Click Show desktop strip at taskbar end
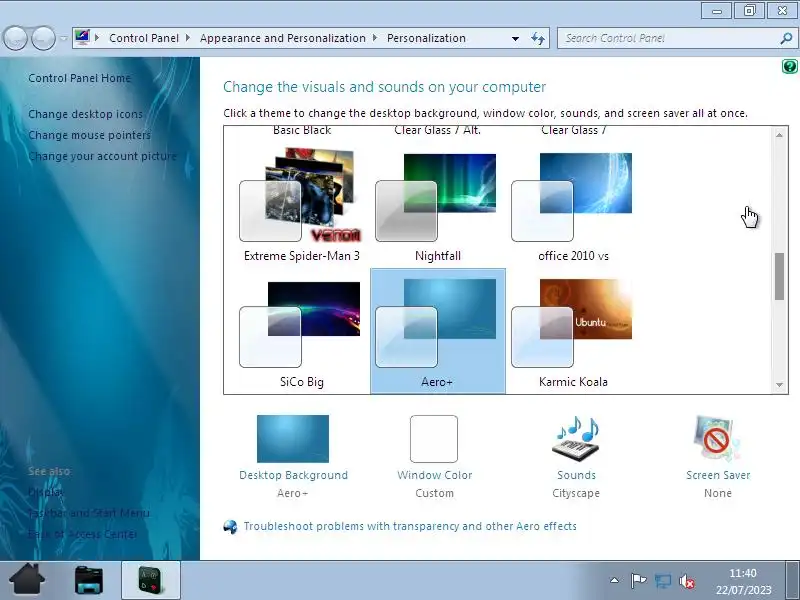This screenshot has width=800, height=600. click(x=792, y=580)
